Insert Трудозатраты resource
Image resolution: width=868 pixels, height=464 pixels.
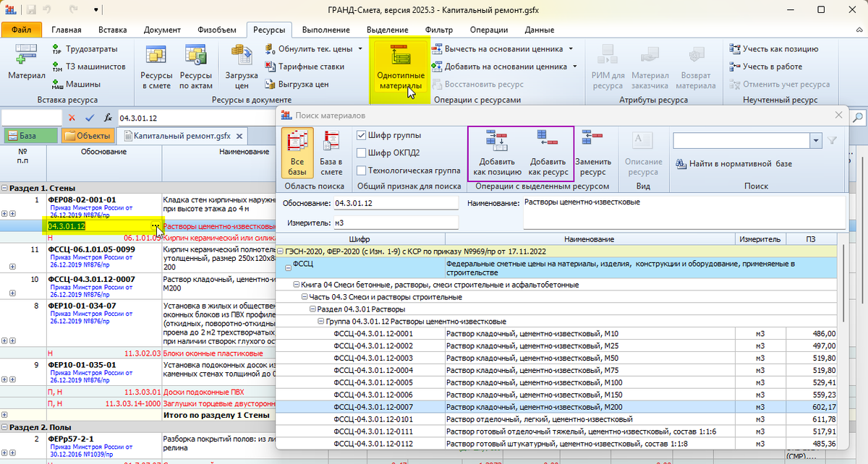[x=83, y=49]
